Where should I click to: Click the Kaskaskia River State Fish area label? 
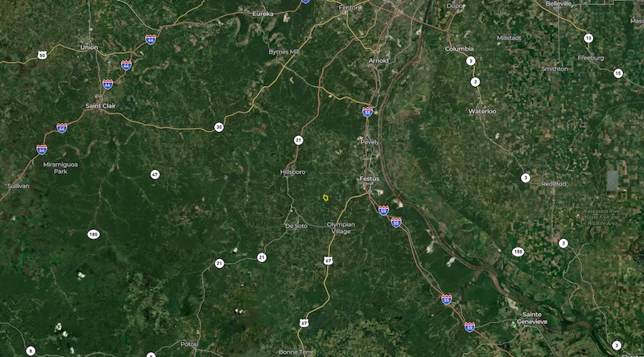(x=603, y=217)
